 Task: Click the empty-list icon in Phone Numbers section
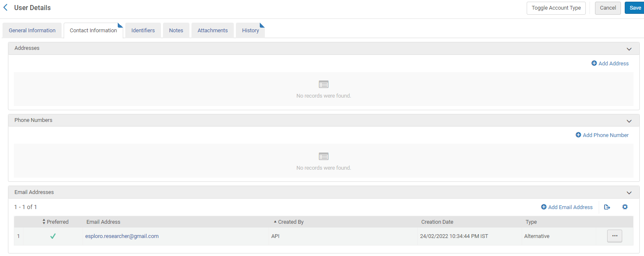tap(323, 156)
